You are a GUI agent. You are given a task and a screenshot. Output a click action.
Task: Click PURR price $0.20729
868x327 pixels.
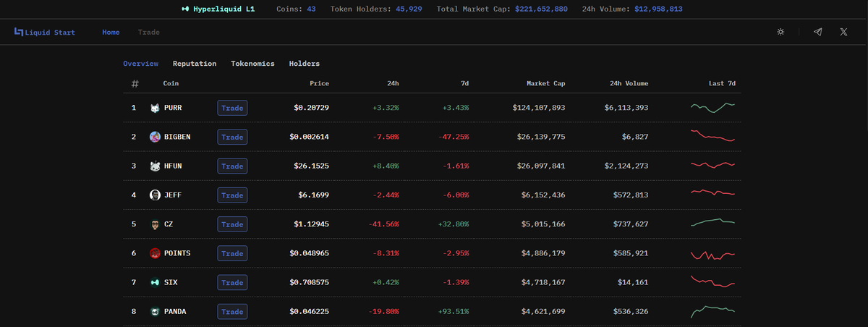312,108
